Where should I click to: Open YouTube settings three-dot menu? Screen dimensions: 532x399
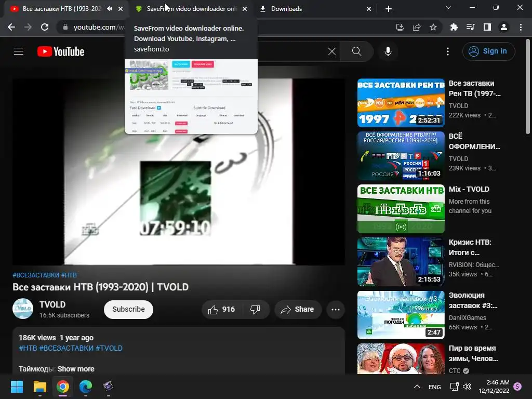coord(448,51)
